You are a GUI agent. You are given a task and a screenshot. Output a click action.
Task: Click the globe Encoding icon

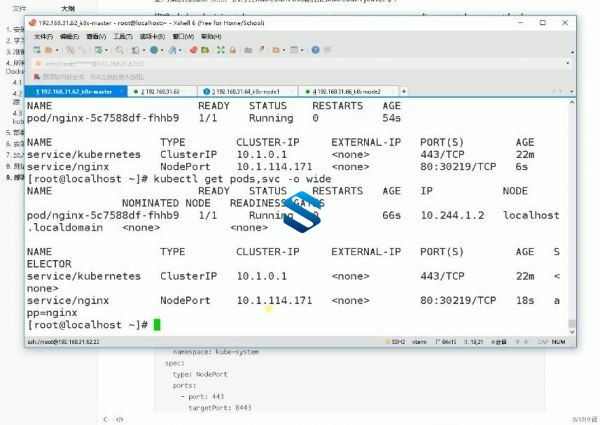point(154,50)
